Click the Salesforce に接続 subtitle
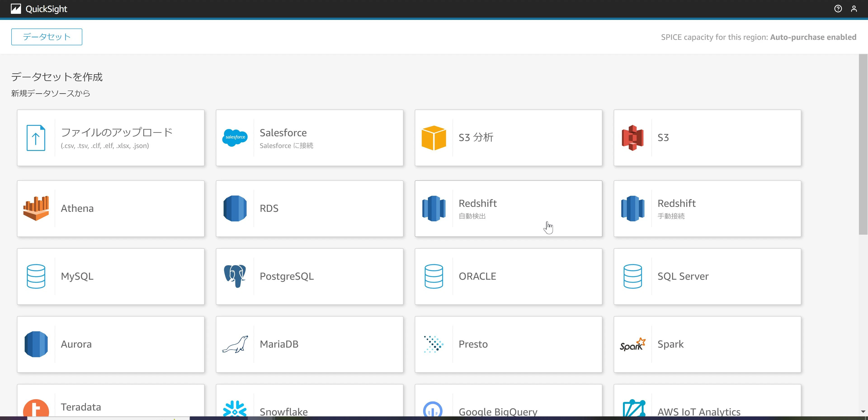This screenshot has width=868, height=420. click(286, 146)
